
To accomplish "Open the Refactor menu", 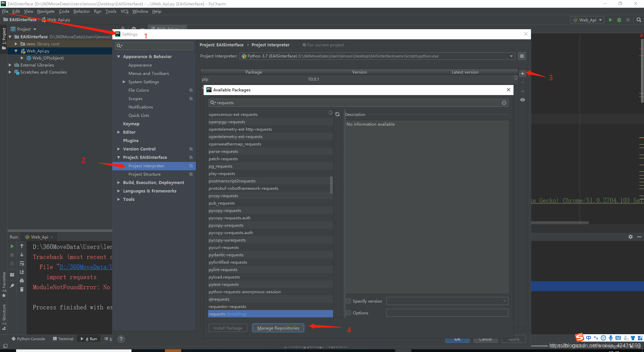I will click(x=82, y=11).
